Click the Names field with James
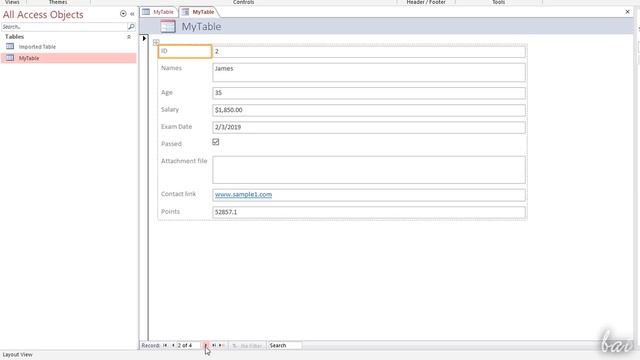Viewport: 640px width, 360px height. click(369, 72)
